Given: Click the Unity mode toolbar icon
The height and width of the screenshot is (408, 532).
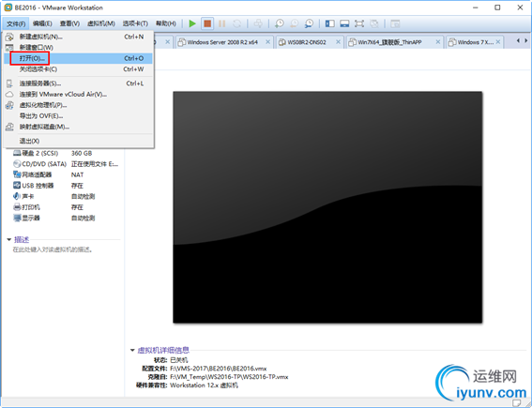Looking at the screenshot, I should click(x=374, y=23).
